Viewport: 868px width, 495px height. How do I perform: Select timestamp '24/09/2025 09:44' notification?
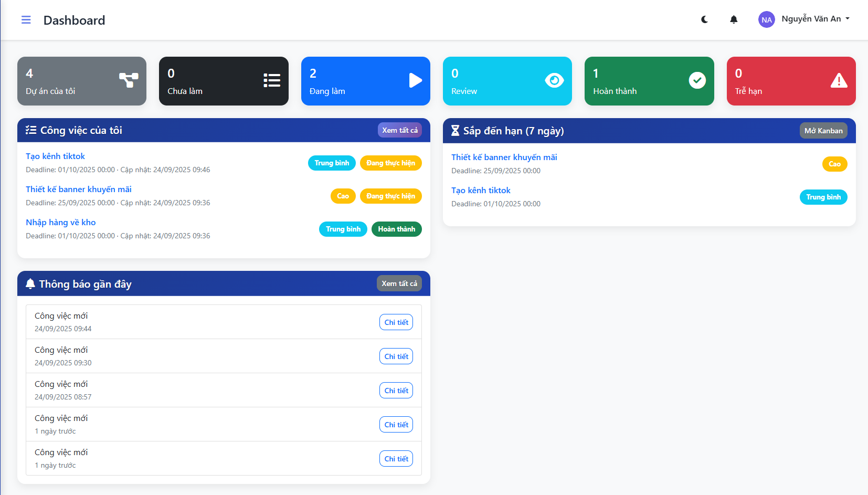tap(63, 329)
